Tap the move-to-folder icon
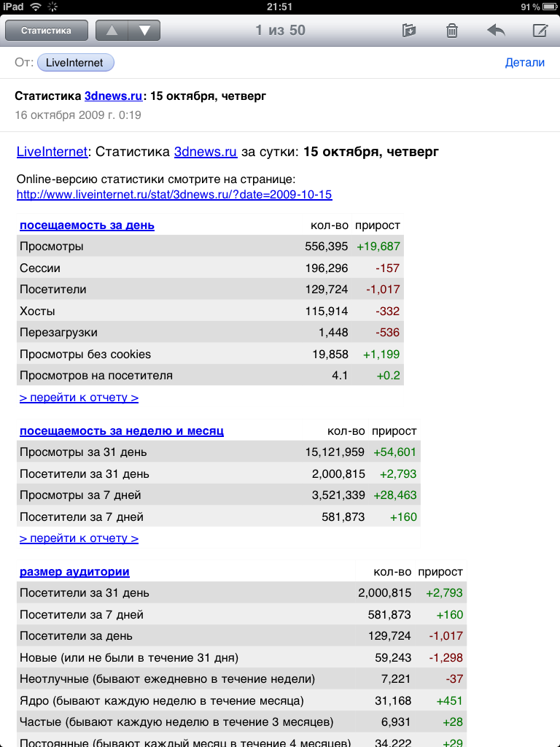This screenshot has width=560, height=747. pos(409,31)
